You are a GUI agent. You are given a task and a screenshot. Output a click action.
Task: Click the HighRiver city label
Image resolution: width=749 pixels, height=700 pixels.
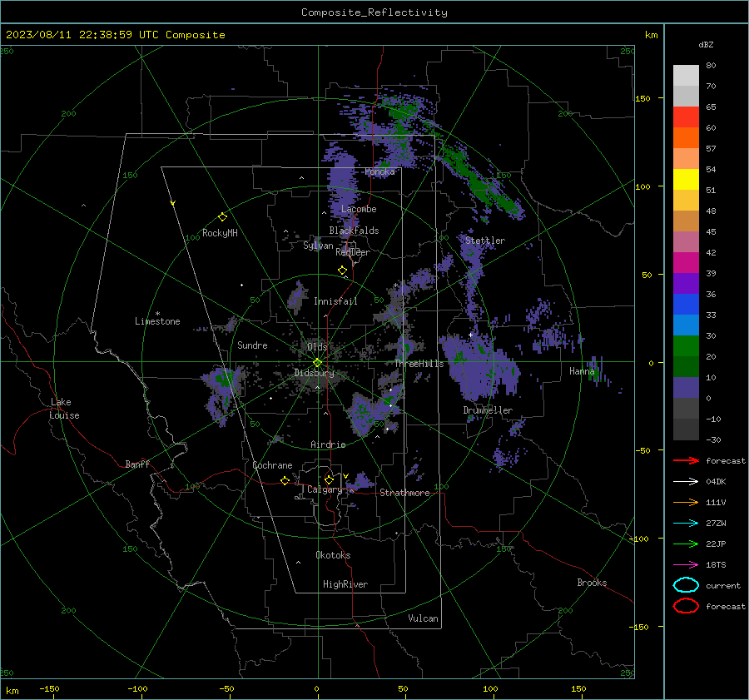345,584
